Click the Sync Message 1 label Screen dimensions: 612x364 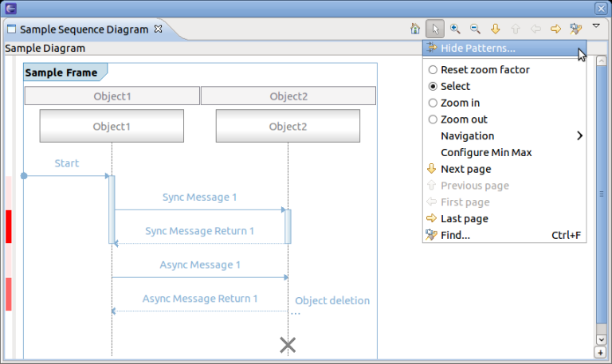(199, 197)
